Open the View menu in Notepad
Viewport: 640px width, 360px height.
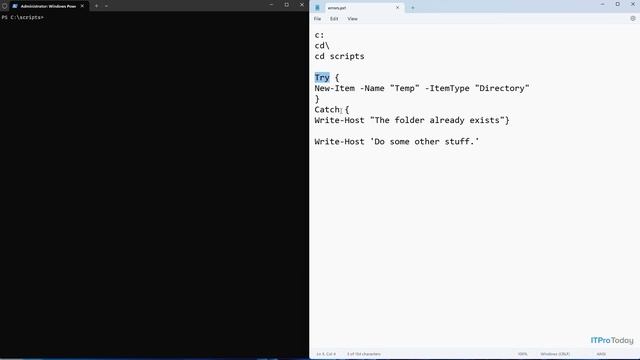pyautogui.click(x=352, y=19)
